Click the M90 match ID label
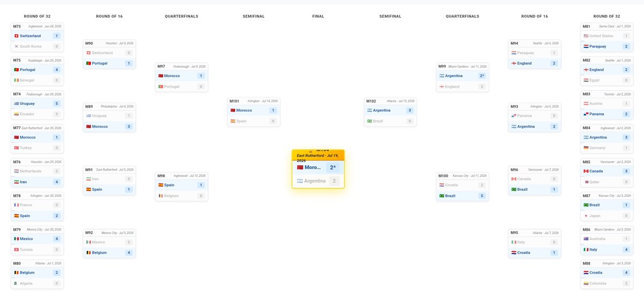The image size is (644, 308). (89, 43)
